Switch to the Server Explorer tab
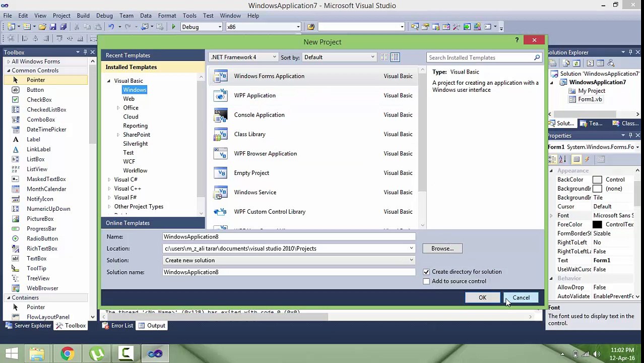Image resolution: width=644 pixels, height=363 pixels. pyautogui.click(x=28, y=326)
